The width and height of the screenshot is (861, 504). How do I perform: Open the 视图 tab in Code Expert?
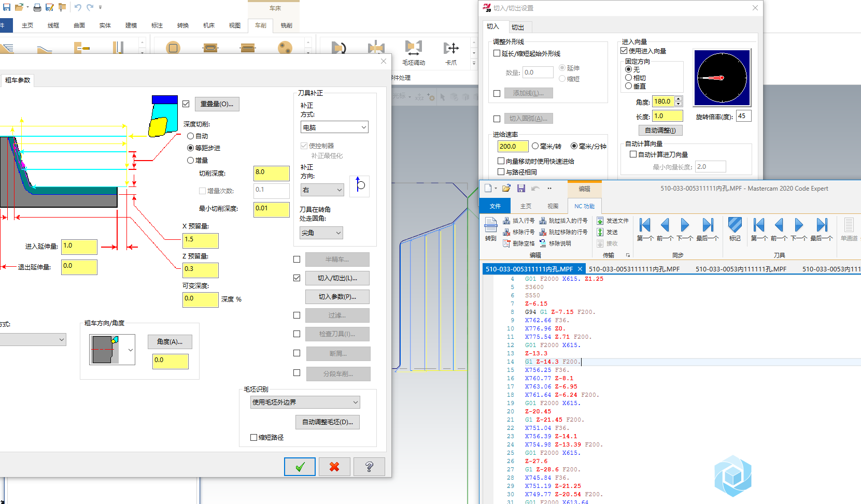[x=553, y=206]
